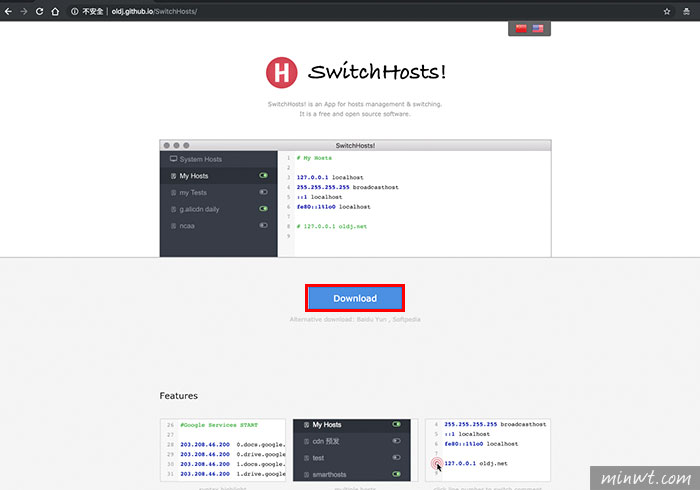
Task: Click line number beside 127.0.0.1 oldj.net thumbnail
Action: 437,463
